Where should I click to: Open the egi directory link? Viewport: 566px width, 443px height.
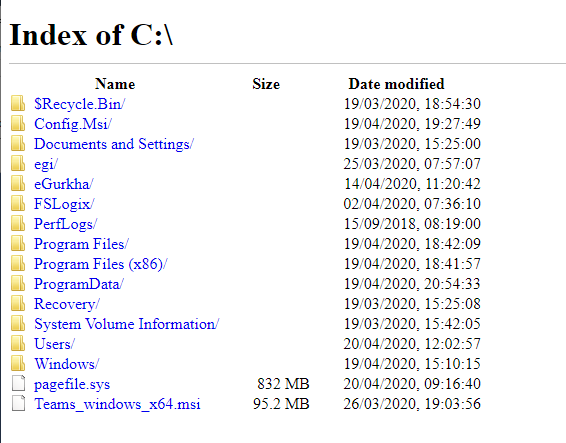pyautogui.click(x=46, y=164)
